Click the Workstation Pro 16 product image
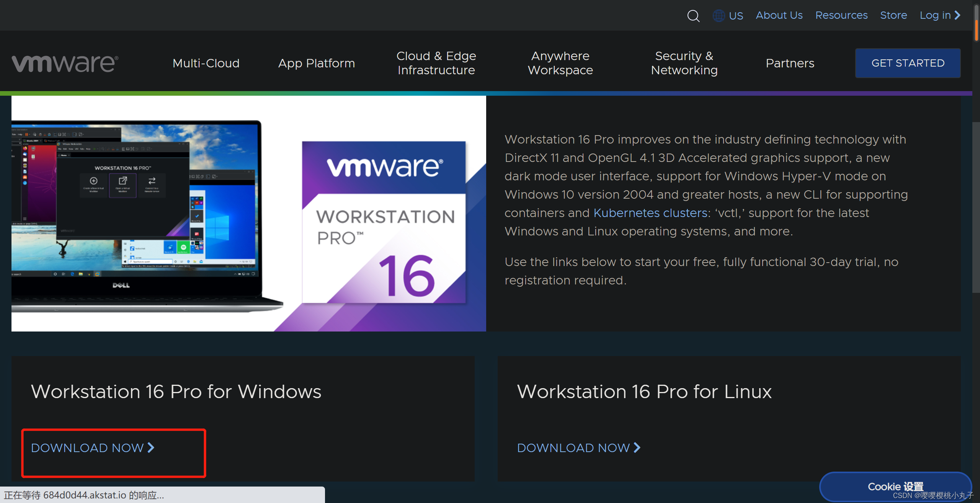Viewport: 980px width, 503px height. pos(384,222)
